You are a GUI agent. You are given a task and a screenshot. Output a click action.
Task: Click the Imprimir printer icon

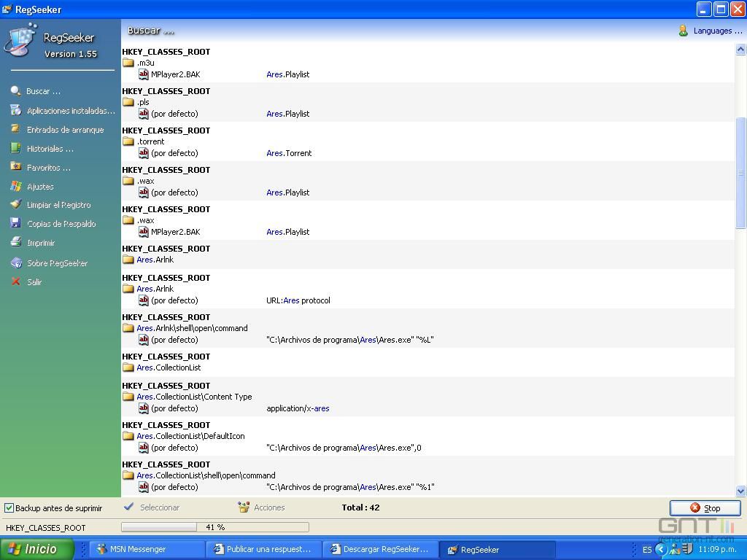16,242
